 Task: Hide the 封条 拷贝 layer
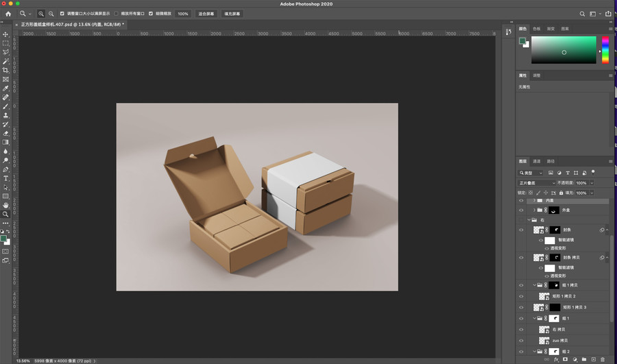point(522,258)
